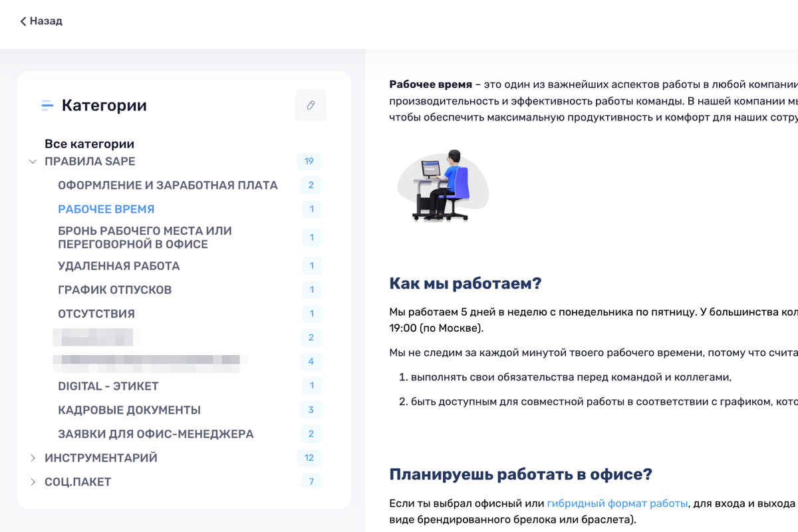Open ОФОРМЛЕНИЕ И ЗАРАБОТНАЯ ПЛАТА category
The image size is (798, 532).
[x=168, y=186]
